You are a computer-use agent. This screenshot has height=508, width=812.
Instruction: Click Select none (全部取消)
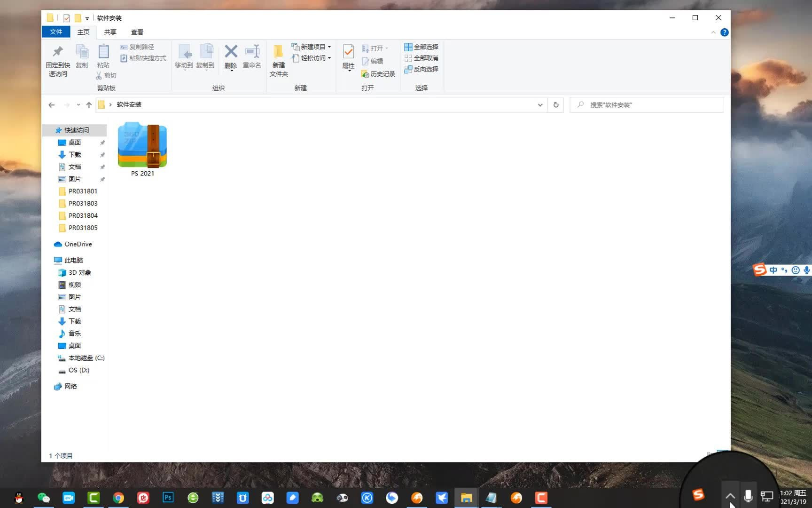422,58
